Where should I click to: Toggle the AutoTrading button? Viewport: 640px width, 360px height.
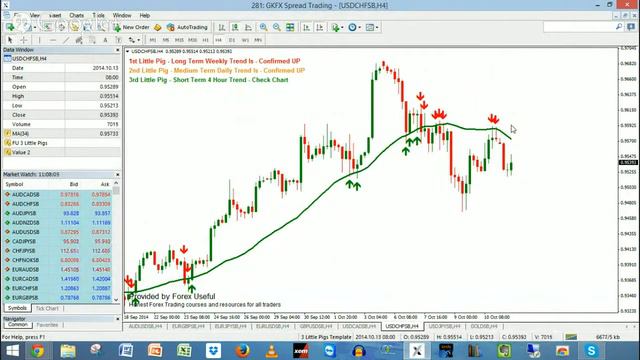[187, 27]
